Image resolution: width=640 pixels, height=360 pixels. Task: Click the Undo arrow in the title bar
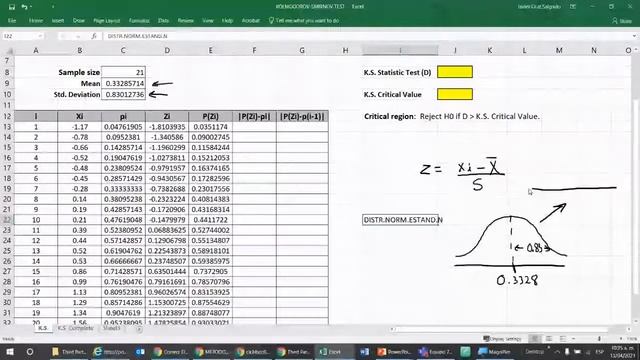[x=24, y=7]
